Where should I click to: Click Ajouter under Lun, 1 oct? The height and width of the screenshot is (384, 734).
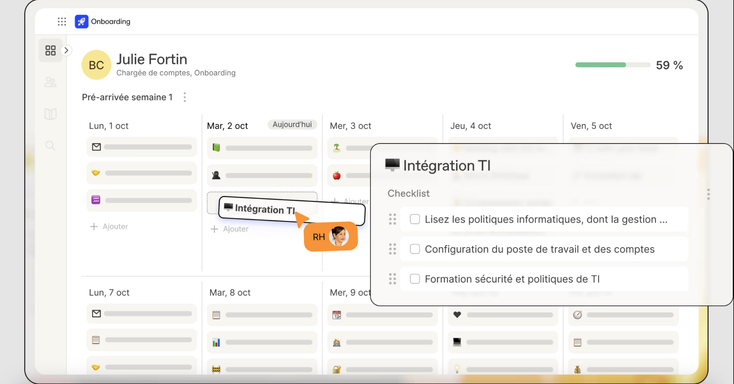point(109,227)
